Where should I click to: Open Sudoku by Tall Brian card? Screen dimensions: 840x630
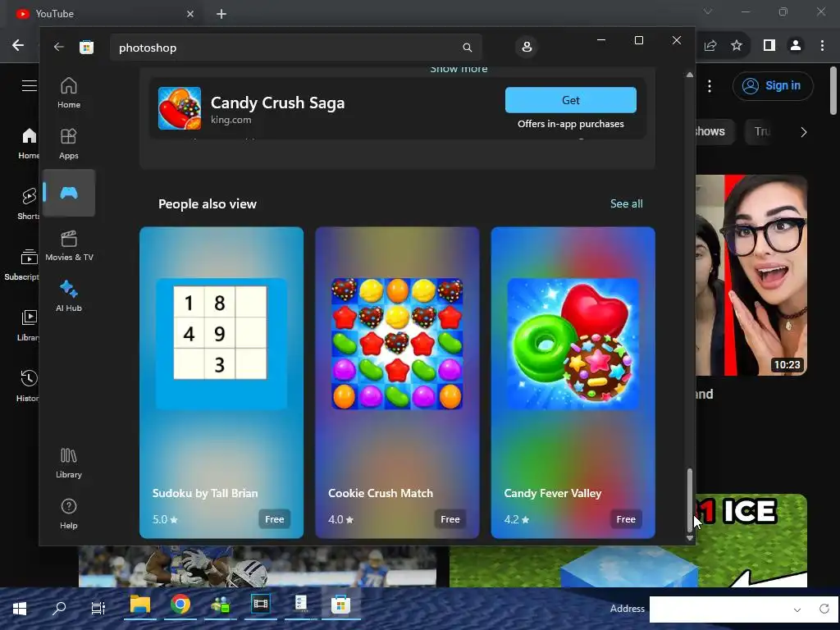pyautogui.click(x=221, y=382)
